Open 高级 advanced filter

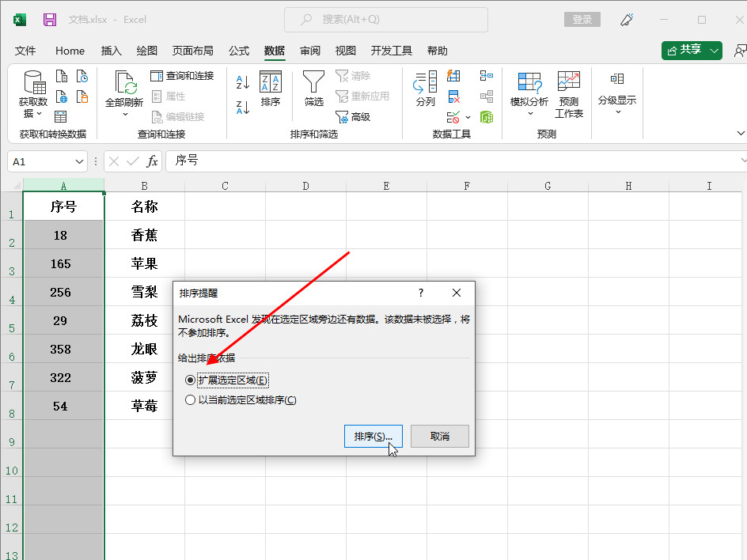353,117
